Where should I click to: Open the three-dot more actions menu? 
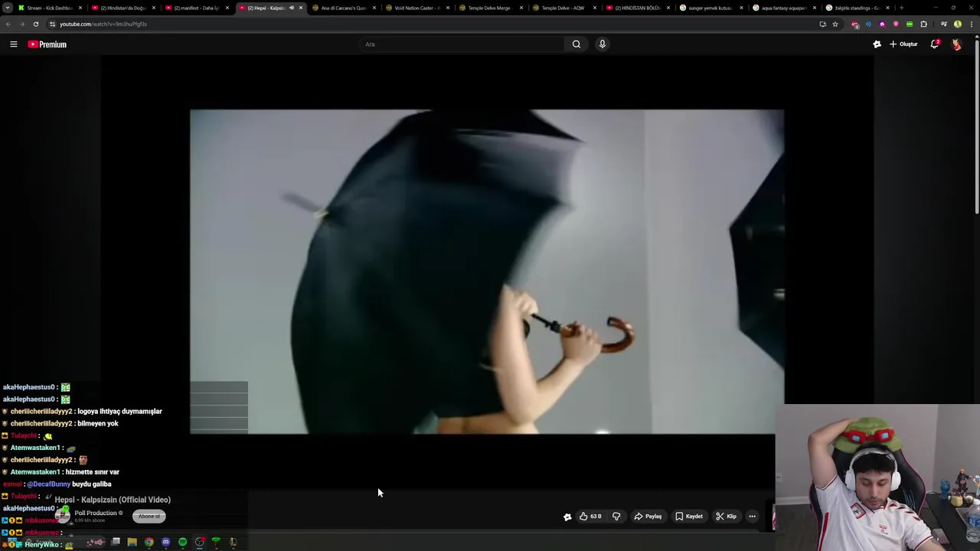(x=752, y=517)
